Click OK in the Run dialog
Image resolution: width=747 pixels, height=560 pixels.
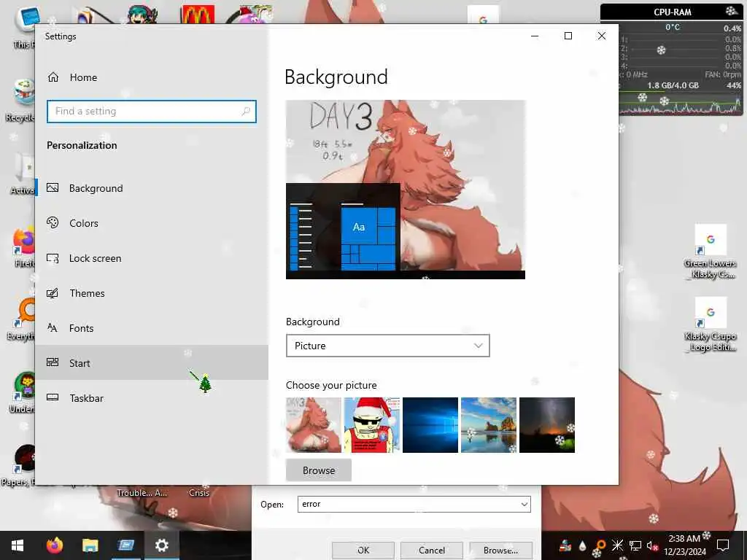coord(363,550)
